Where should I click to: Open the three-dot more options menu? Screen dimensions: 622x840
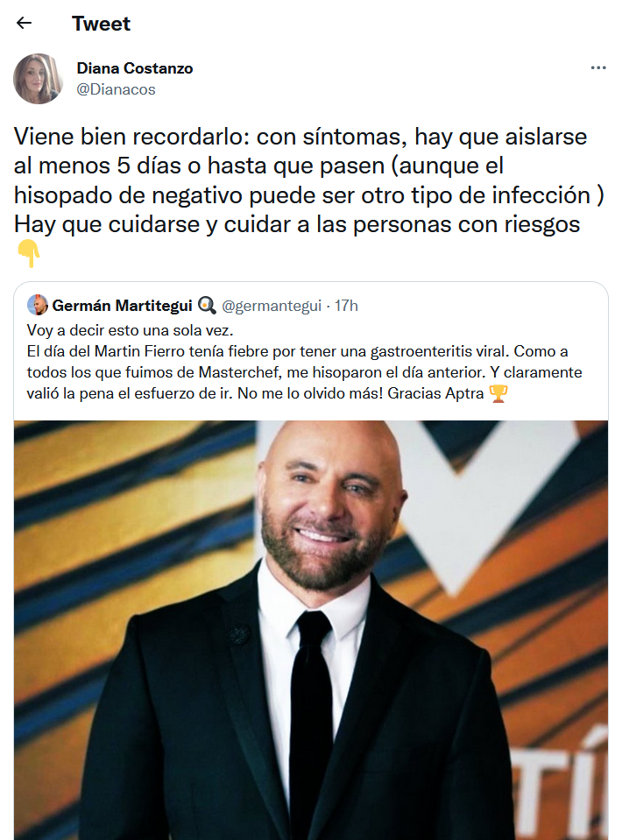tap(597, 68)
